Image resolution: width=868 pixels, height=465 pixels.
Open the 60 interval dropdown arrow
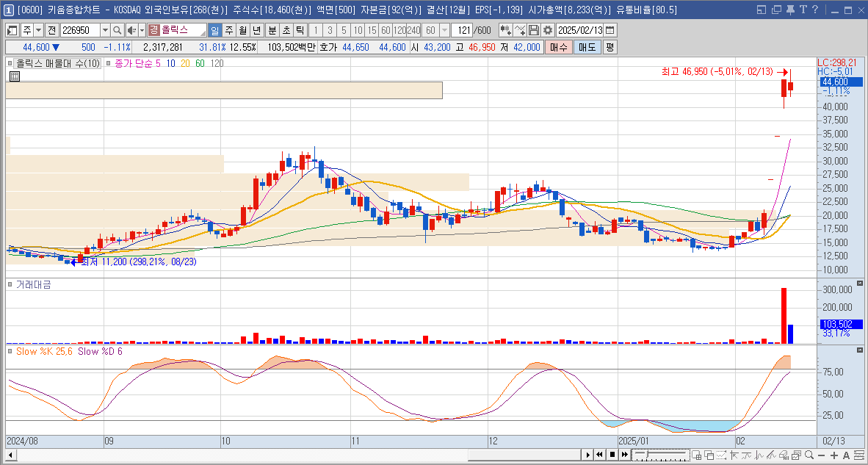coord(444,30)
